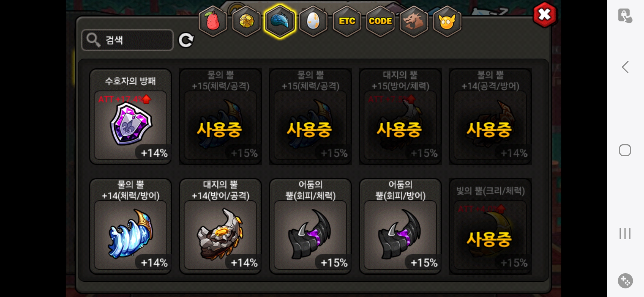Viewport: 644px width, 297px height.
Task: Click the refresh arrow beside search
Action: [186, 40]
